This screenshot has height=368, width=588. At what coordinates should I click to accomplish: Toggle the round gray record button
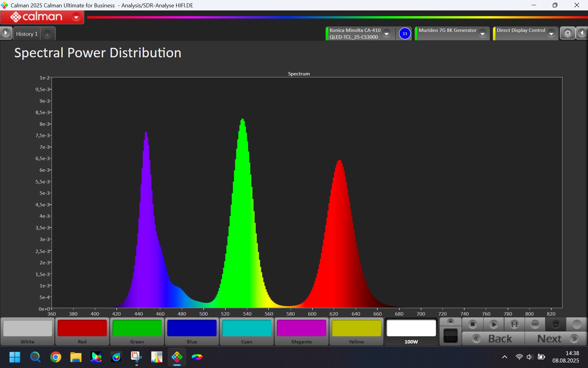tap(576, 324)
